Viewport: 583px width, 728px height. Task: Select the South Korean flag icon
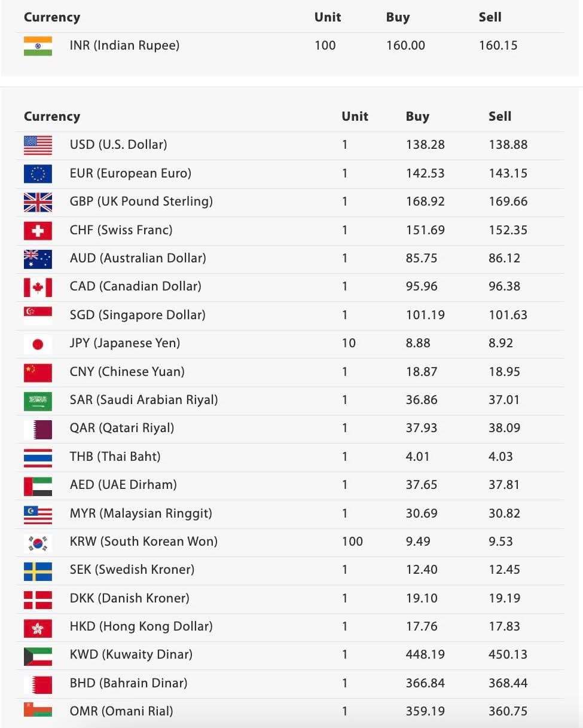click(x=38, y=542)
